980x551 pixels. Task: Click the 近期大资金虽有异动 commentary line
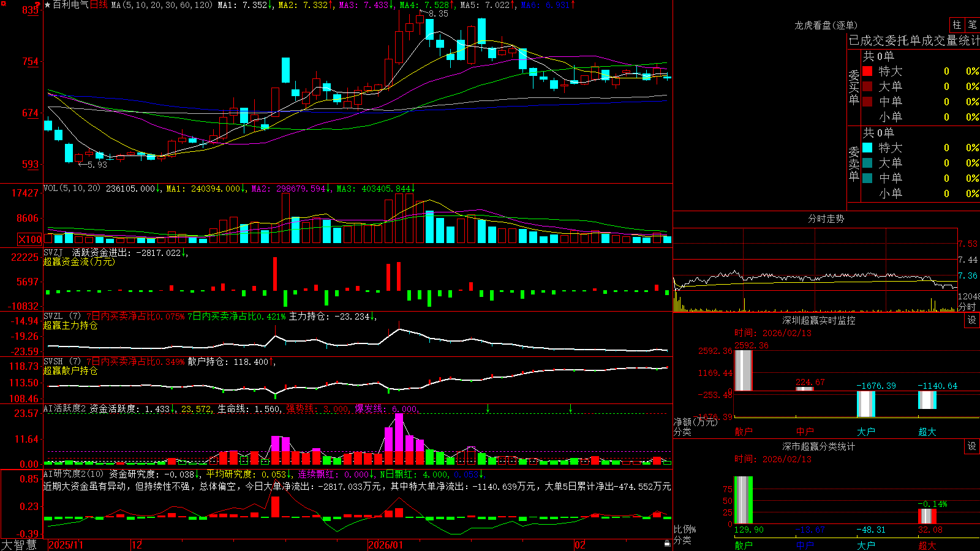[357, 486]
